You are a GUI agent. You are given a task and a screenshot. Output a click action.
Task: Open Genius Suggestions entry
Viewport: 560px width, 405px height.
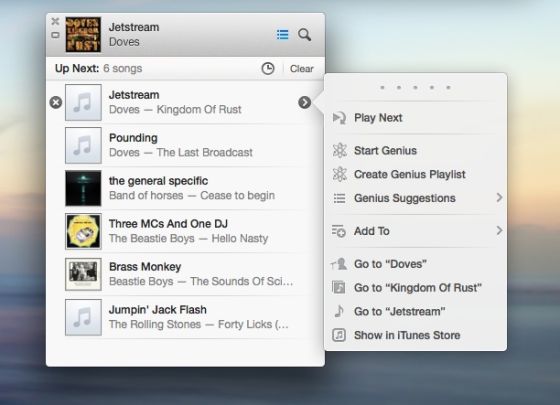[x=405, y=198]
